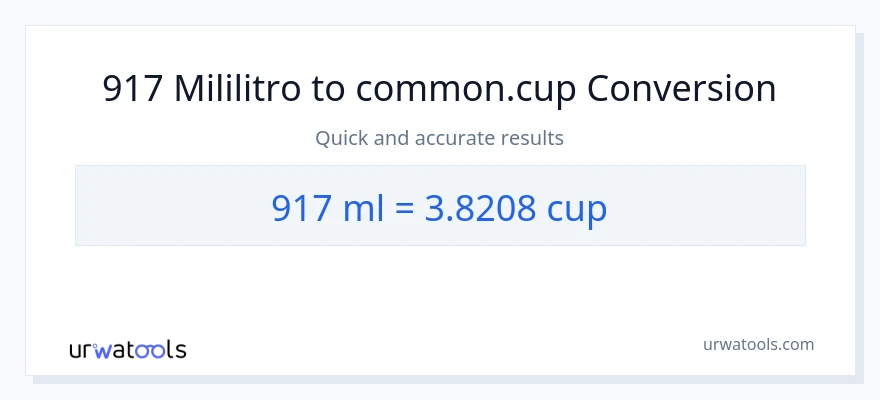Viewport: 880px width, 400px height.
Task: Click the word 'Conversion' in the heading
Action: (682, 89)
